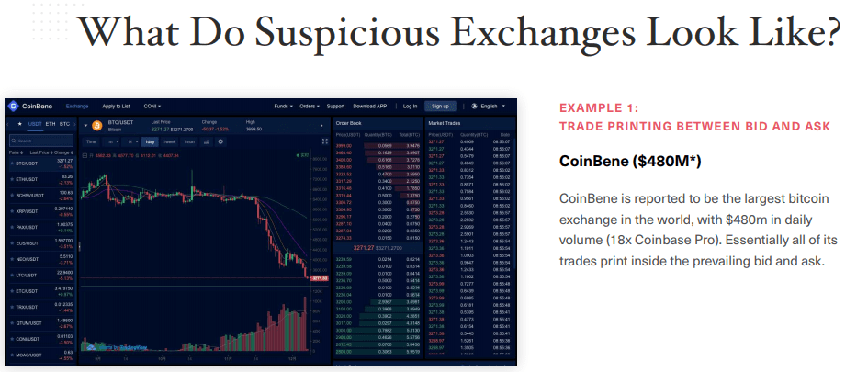Click the Bitcoin coin icon
Screen dimensions: 868x372
(96, 125)
